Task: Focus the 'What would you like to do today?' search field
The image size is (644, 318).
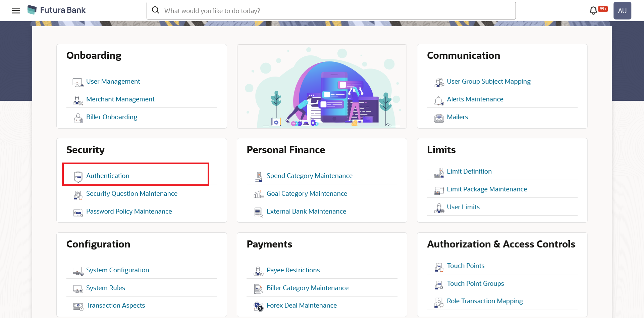Action: 331,10
